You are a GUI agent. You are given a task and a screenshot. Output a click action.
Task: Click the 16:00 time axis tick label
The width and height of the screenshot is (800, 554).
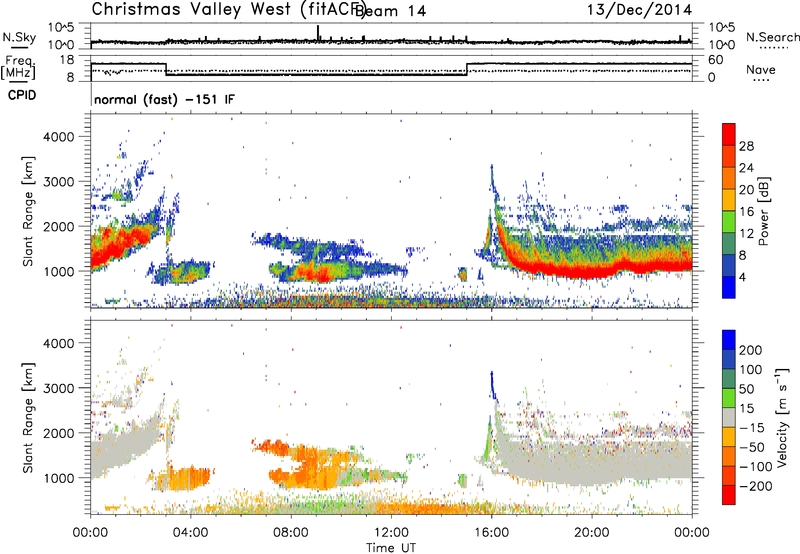pyautogui.click(x=491, y=533)
